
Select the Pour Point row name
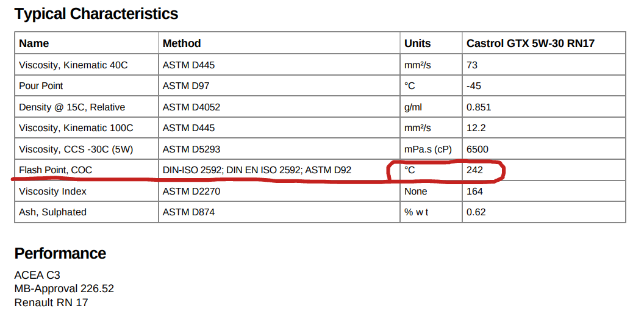tap(41, 86)
